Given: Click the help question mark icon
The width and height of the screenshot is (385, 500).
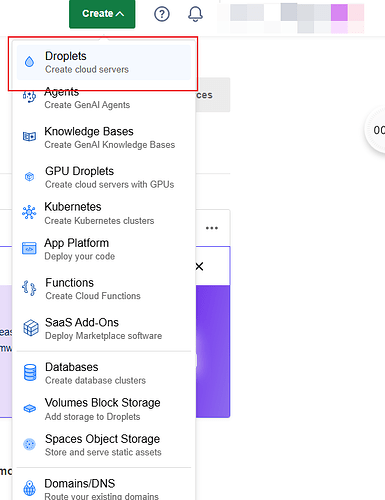Looking at the screenshot, I should [x=162, y=14].
